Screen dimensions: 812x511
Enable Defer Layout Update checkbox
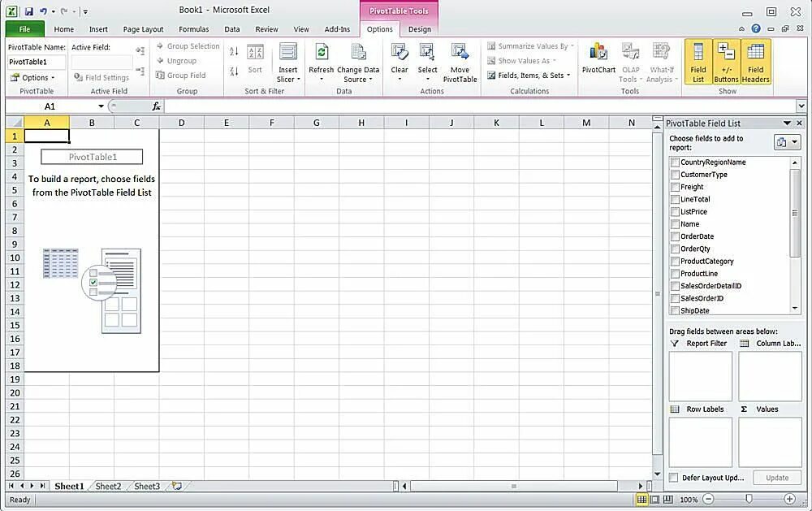coord(674,478)
